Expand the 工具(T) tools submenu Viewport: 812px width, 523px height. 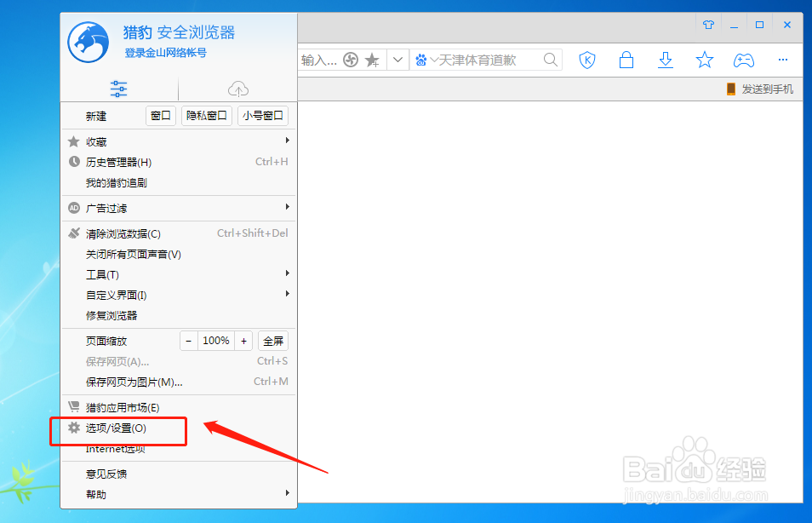click(179, 275)
